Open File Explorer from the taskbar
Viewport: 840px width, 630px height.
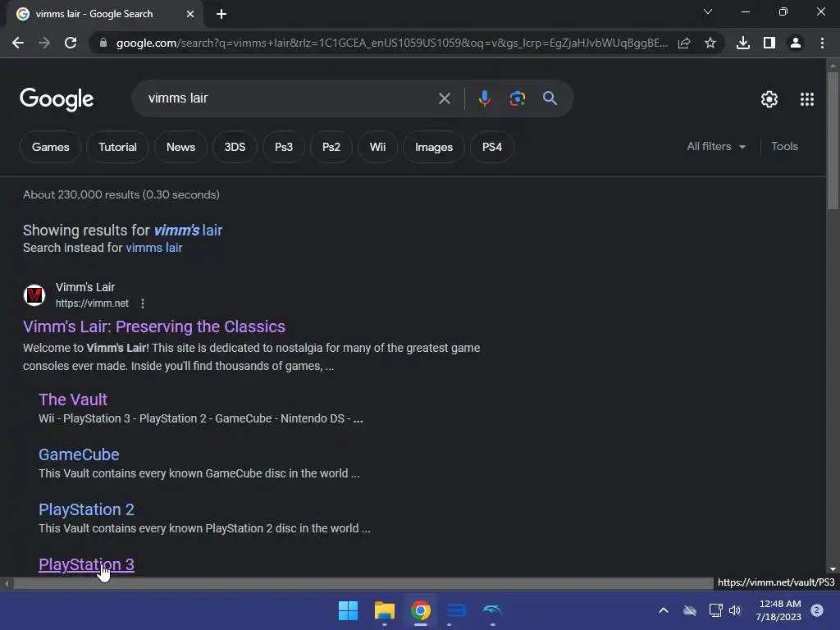[x=384, y=610]
